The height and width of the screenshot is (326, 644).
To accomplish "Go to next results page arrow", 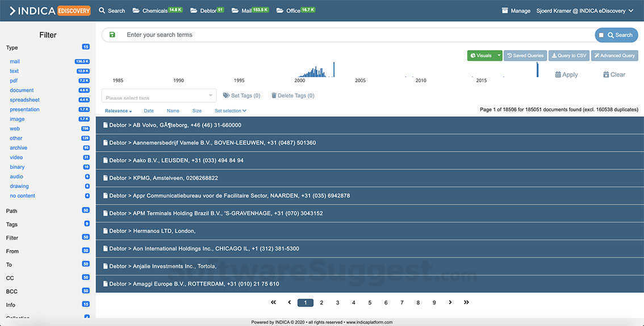I will point(450,303).
